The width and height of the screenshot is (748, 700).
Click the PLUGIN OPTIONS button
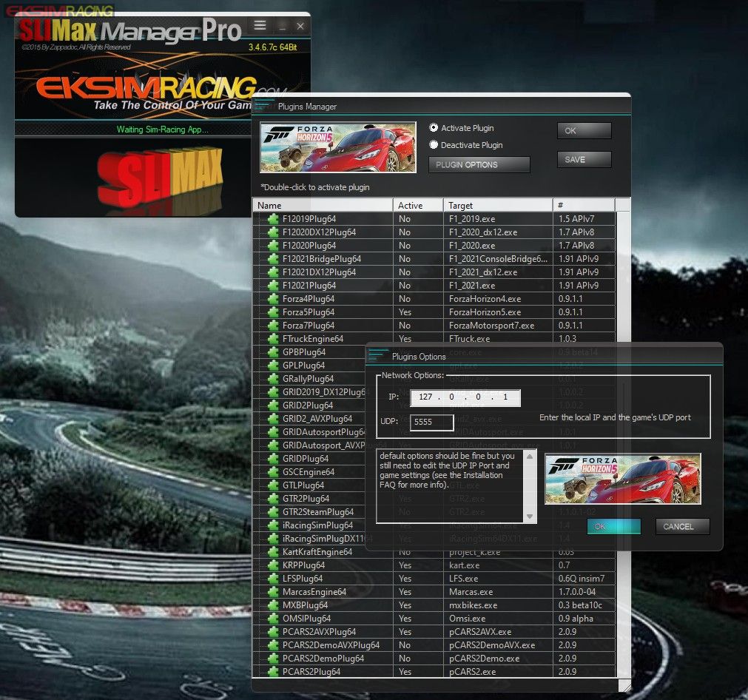pos(479,164)
